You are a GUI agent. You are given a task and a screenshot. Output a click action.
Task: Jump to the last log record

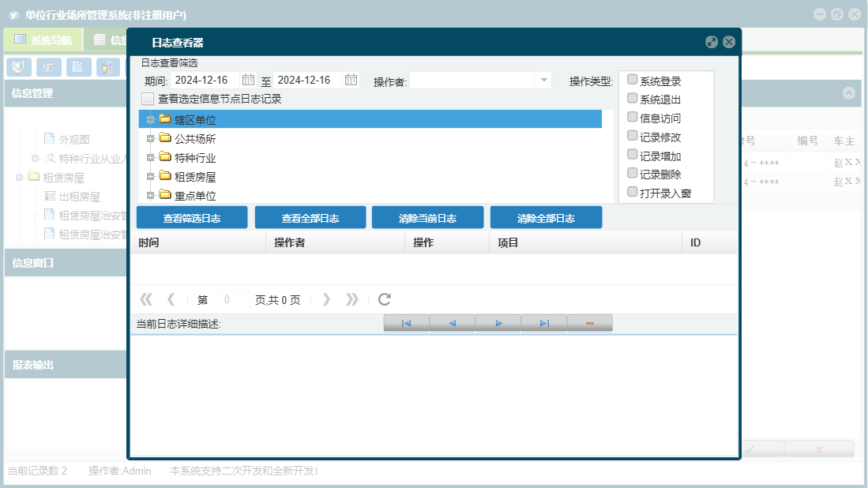pyautogui.click(x=544, y=323)
